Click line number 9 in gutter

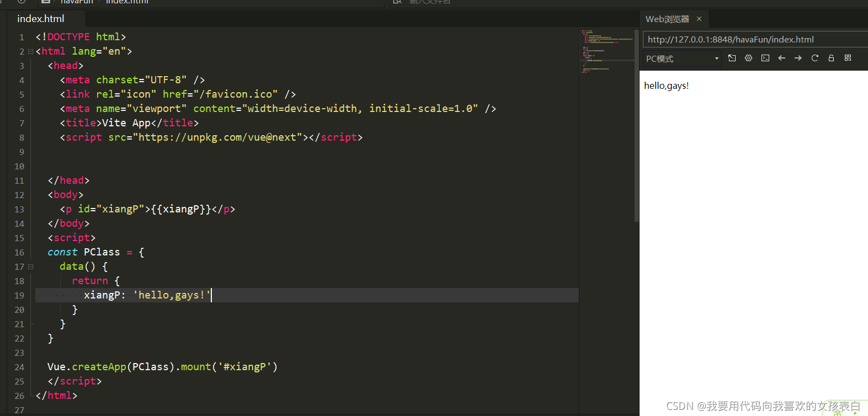click(22, 152)
